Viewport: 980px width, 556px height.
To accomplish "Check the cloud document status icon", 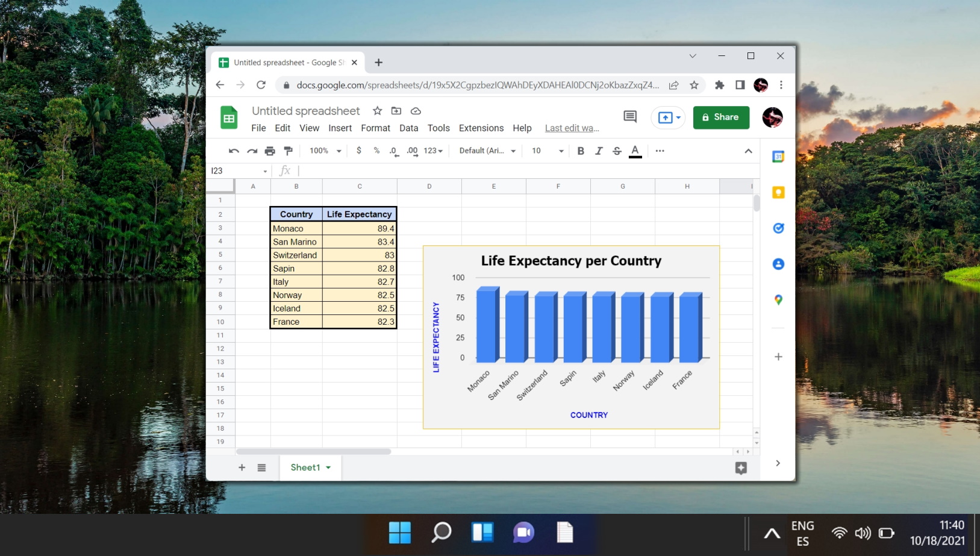I will 416,111.
